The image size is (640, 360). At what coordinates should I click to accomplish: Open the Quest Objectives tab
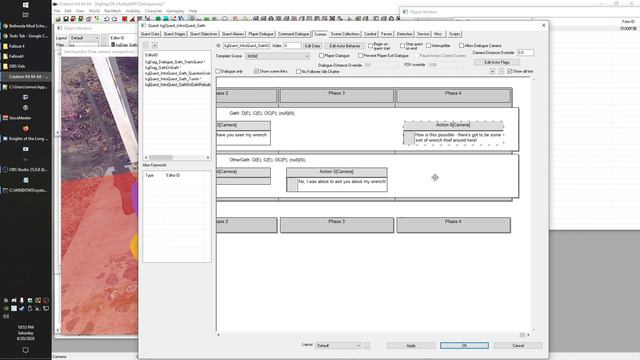[x=203, y=34]
